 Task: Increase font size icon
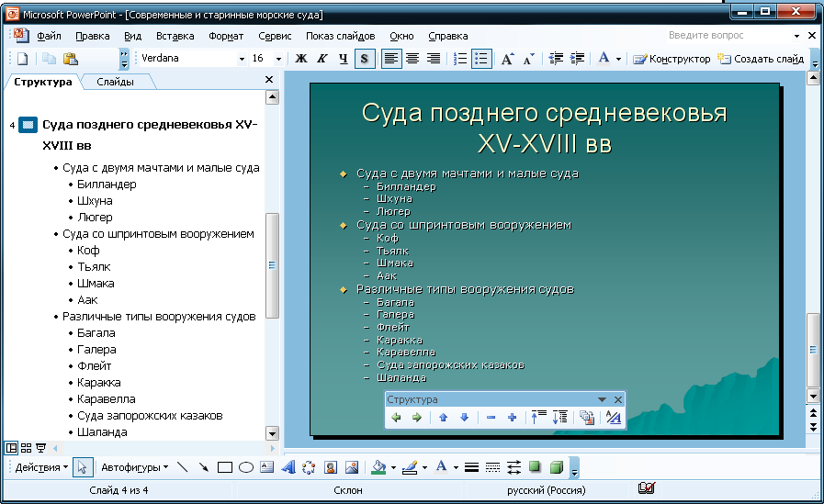click(x=508, y=58)
